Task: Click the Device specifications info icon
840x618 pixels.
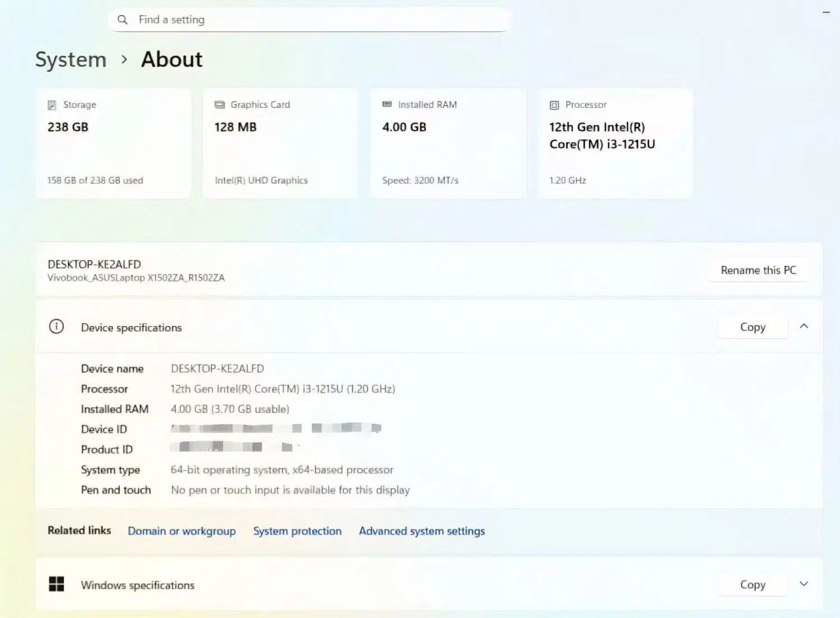Action: [x=57, y=327]
